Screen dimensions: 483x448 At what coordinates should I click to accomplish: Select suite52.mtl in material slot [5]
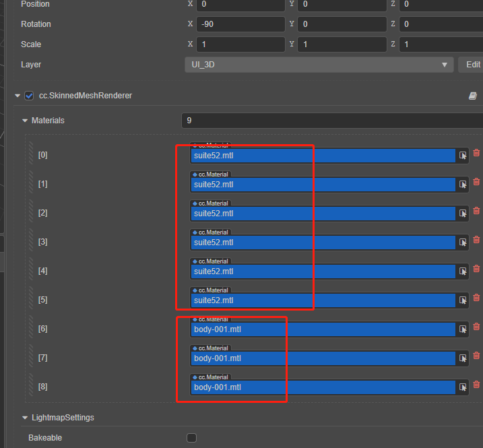[323, 300]
